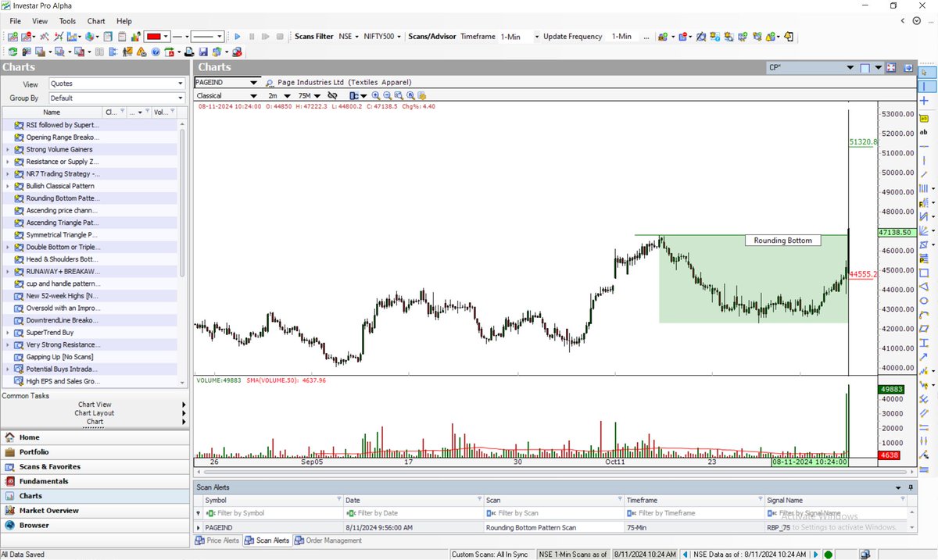The width and height of the screenshot is (938, 560).
Task: Zoom in on the chart
Action: click(x=376, y=95)
